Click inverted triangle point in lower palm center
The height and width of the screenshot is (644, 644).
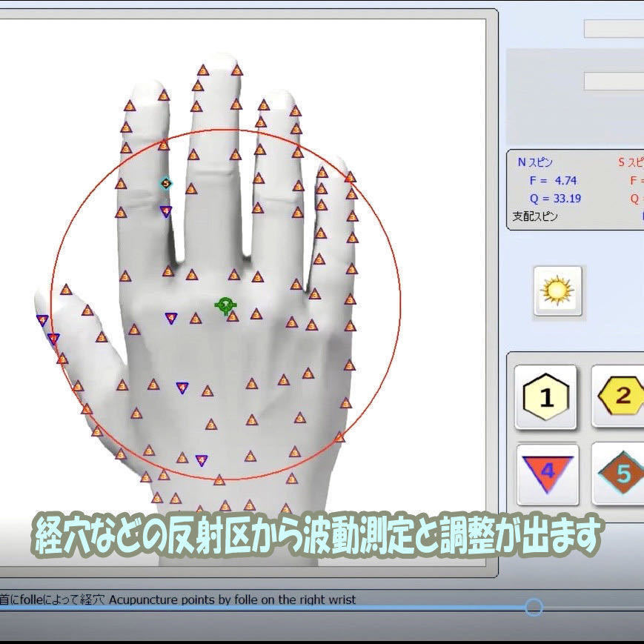[182, 388]
